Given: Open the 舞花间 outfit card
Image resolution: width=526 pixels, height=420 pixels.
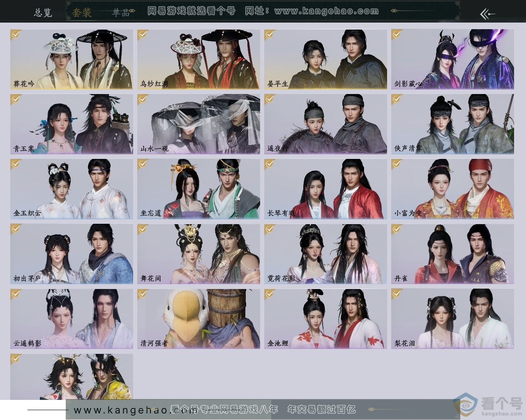Looking at the screenshot, I should pyautogui.click(x=198, y=254).
